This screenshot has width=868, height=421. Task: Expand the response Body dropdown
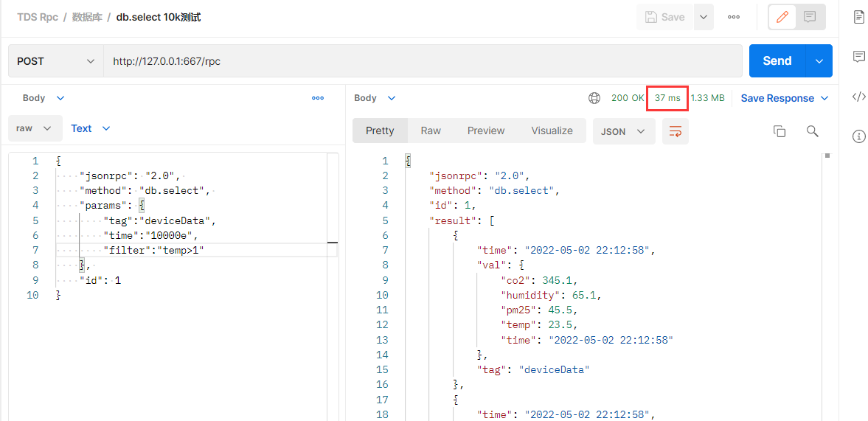pos(375,98)
